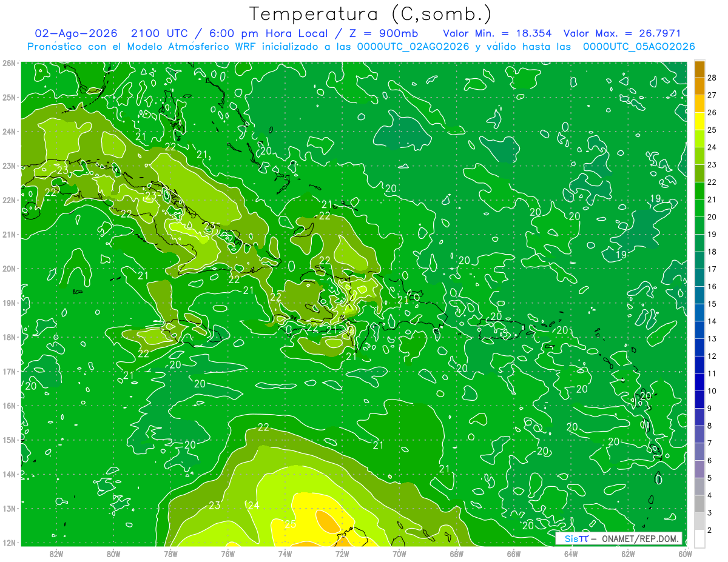Click the '5' color bar label
The image size is (728, 562).
[710, 478]
